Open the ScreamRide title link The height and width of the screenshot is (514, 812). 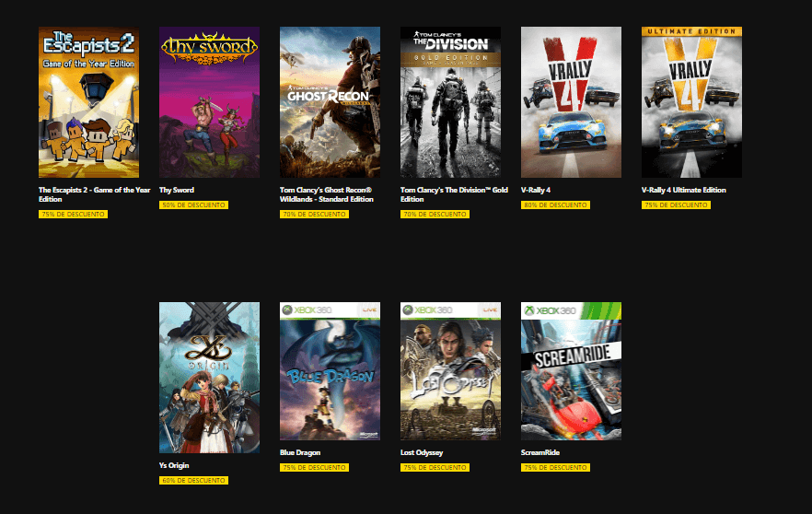click(x=540, y=452)
